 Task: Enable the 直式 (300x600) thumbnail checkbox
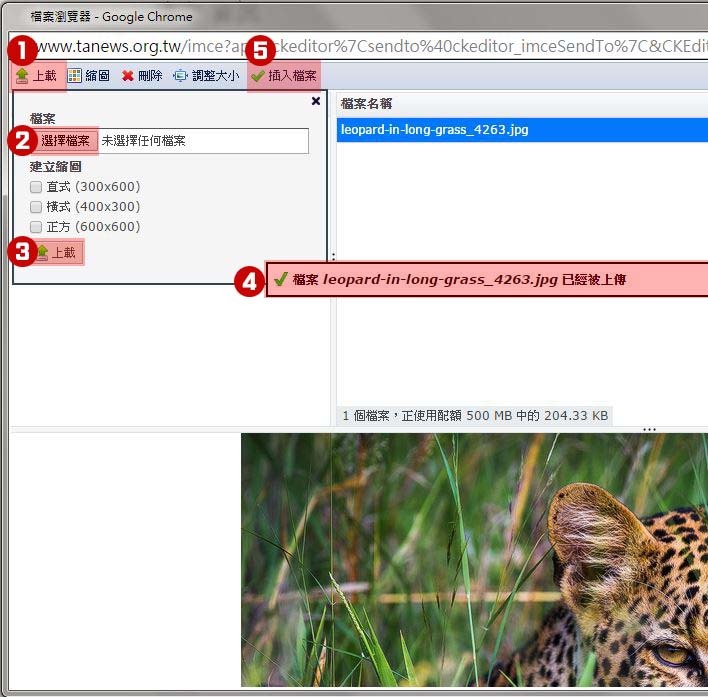point(36,187)
